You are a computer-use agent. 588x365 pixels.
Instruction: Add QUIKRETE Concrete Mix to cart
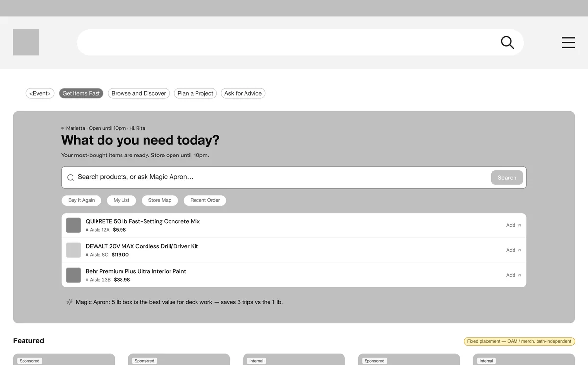[514, 225]
